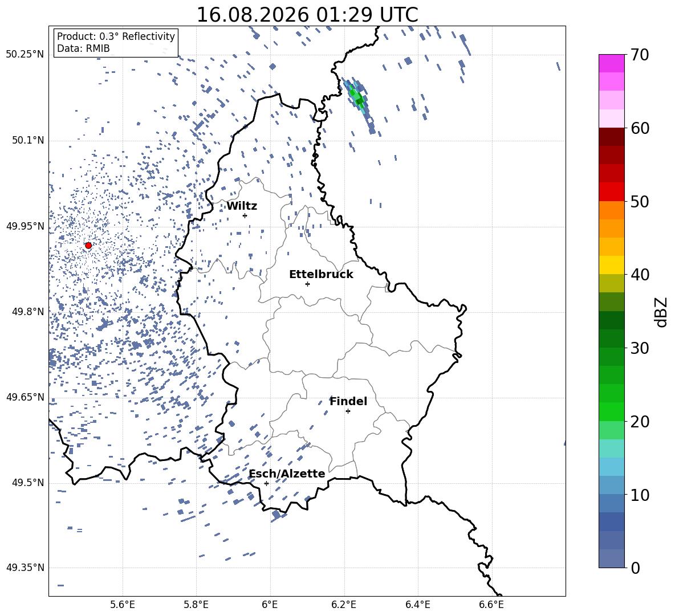Select the Esch/Alzette city label

coord(287,474)
